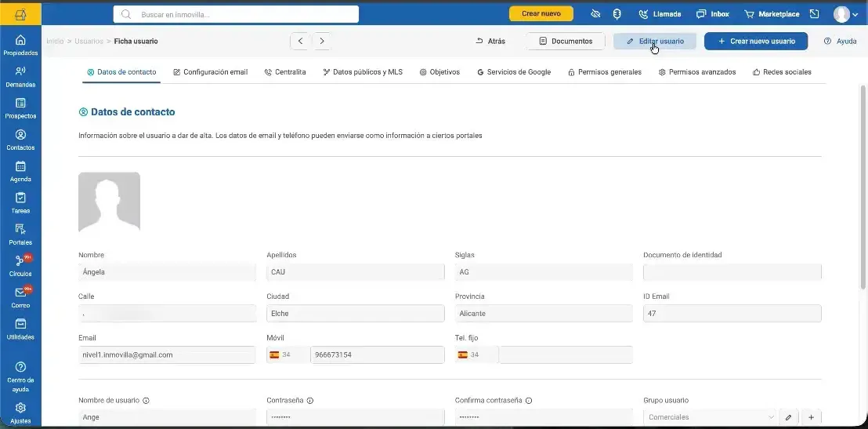Open Documentos

pos(566,41)
